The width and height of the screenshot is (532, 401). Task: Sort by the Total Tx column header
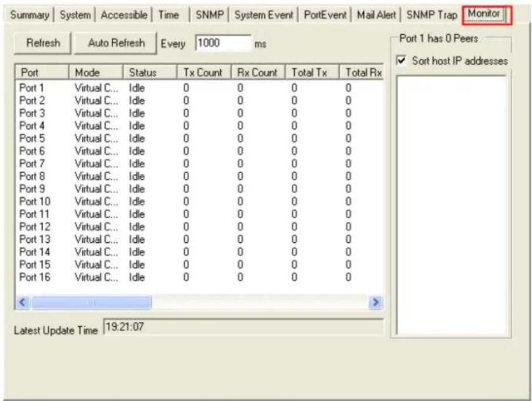(312, 72)
